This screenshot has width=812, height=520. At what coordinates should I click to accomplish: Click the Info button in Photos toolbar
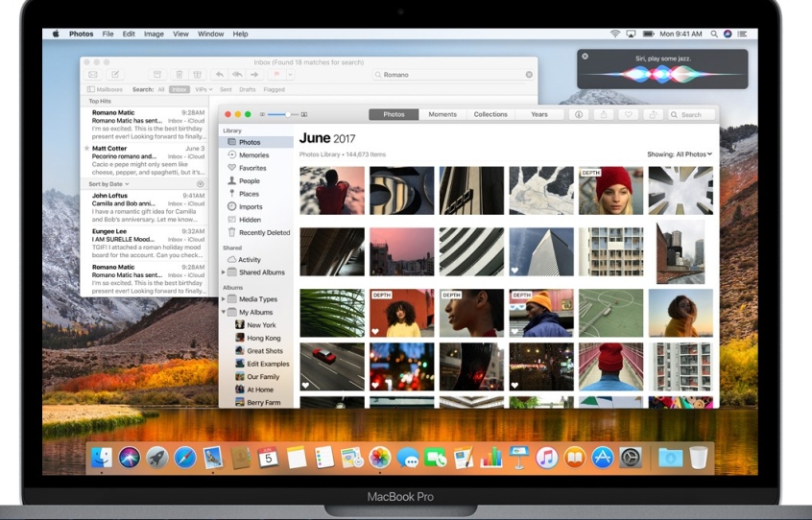click(x=579, y=114)
